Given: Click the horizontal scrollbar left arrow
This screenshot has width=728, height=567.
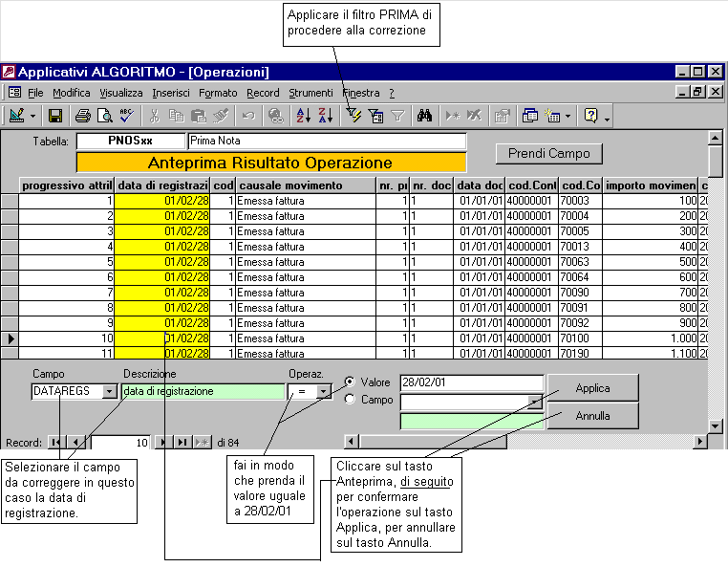Looking at the screenshot, I should click(x=351, y=441).
